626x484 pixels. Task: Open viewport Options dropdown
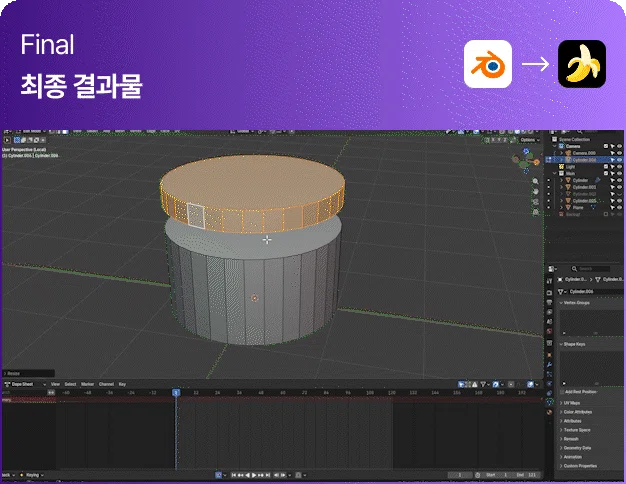coord(530,140)
